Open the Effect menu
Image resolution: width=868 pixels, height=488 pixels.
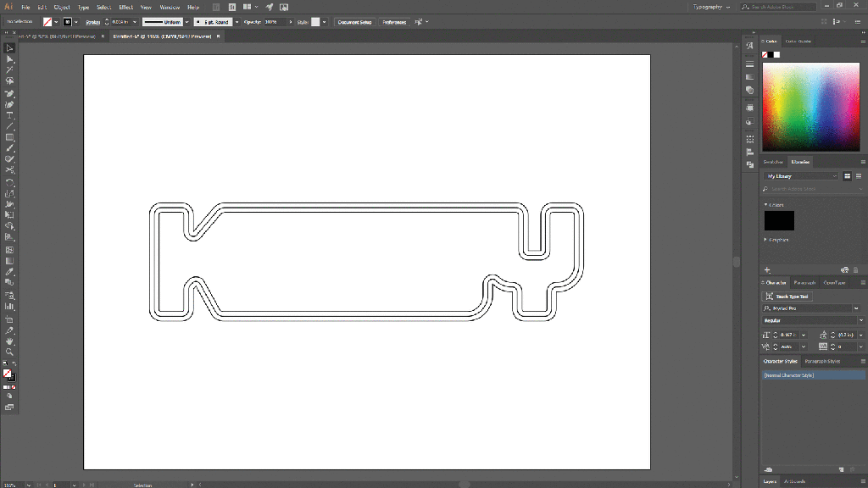[126, 7]
